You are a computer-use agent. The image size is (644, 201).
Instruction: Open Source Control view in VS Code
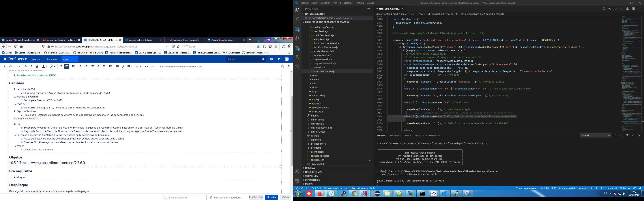[x=297, y=29]
